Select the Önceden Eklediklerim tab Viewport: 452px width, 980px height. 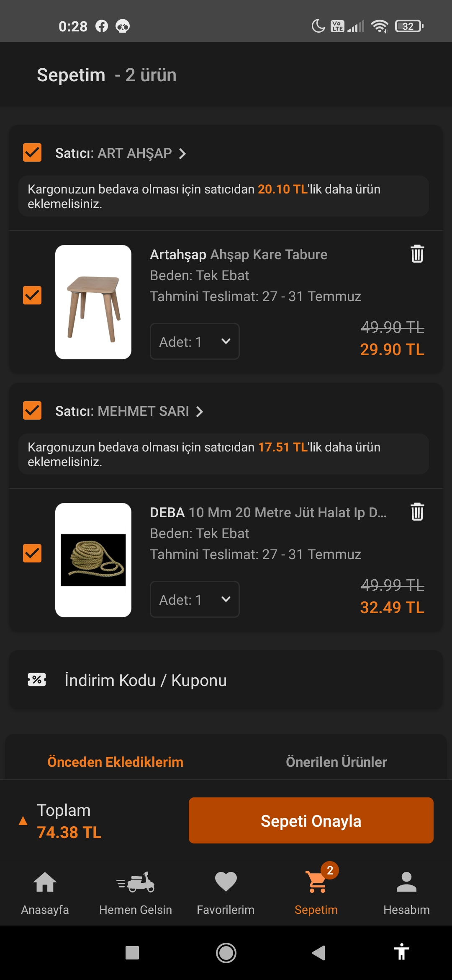tap(115, 762)
